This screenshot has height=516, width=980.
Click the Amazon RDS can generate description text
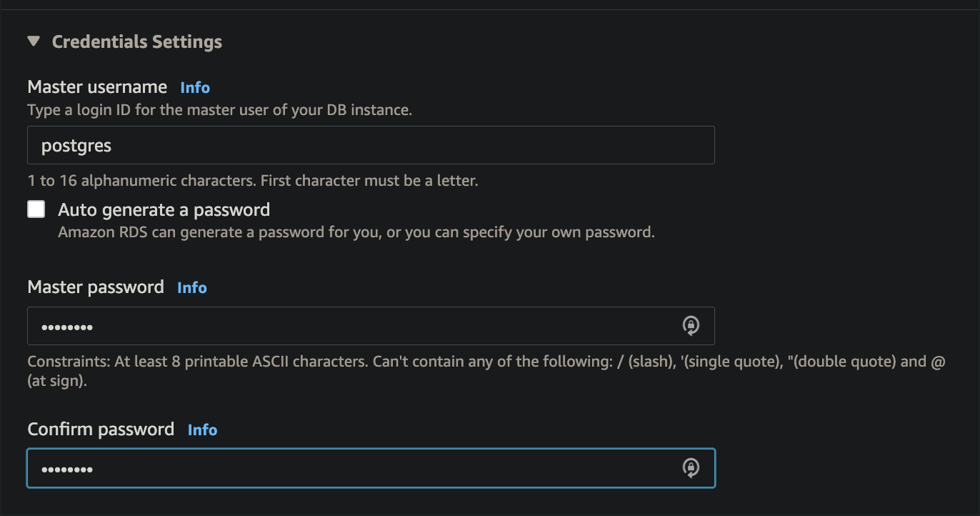(x=356, y=232)
